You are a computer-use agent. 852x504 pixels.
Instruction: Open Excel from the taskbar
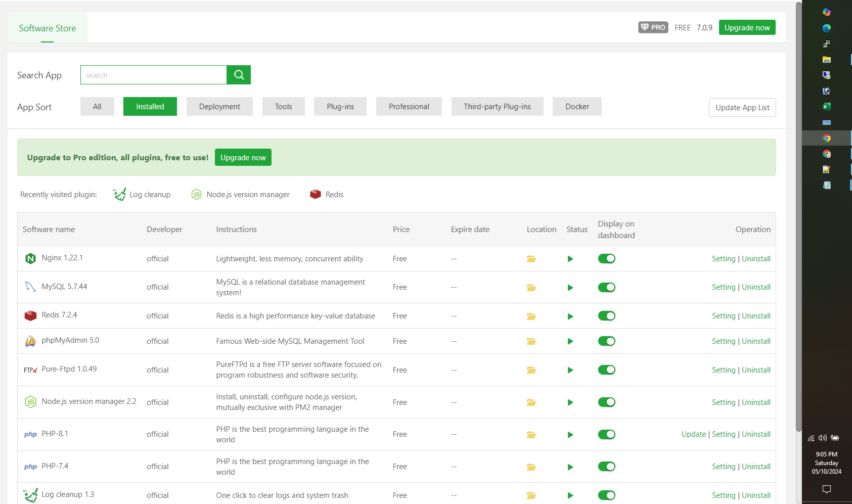tap(827, 107)
